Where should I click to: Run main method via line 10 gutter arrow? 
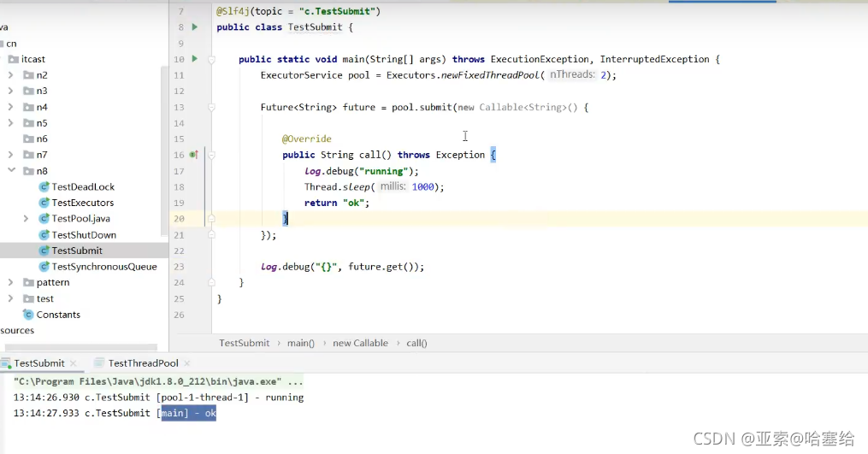click(194, 59)
